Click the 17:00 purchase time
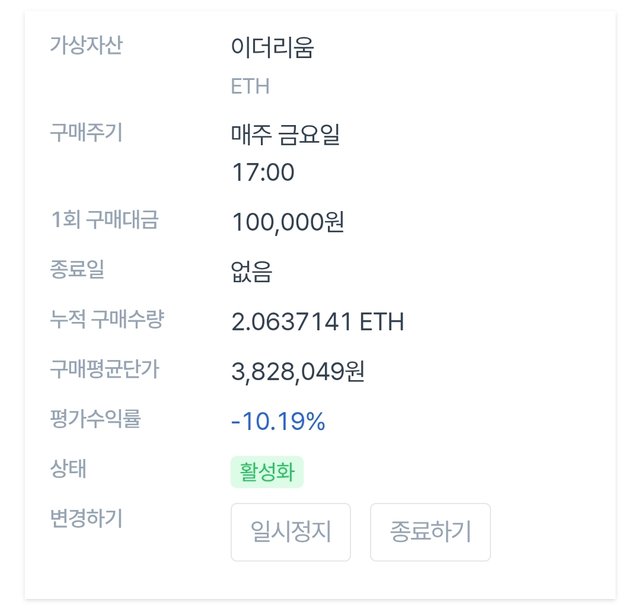 tap(263, 172)
